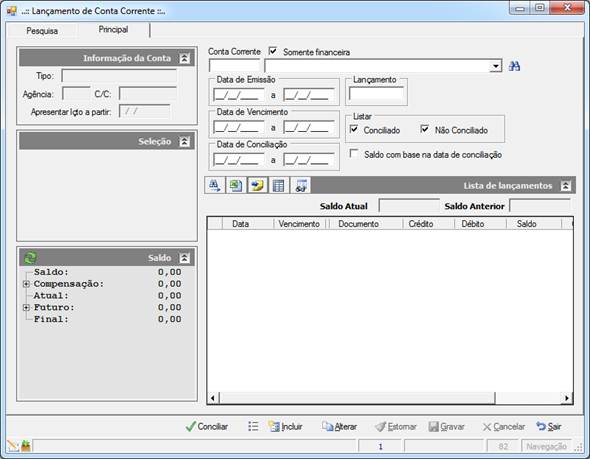This screenshot has height=459, width=590.
Task: Click the Lançamento number field
Action: click(x=376, y=93)
